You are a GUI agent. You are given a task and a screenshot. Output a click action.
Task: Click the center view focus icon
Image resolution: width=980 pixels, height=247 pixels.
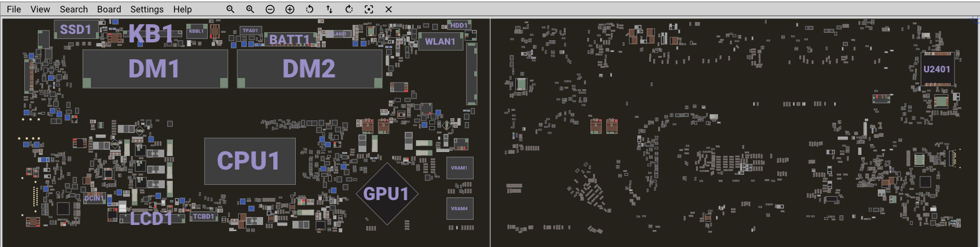[369, 9]
